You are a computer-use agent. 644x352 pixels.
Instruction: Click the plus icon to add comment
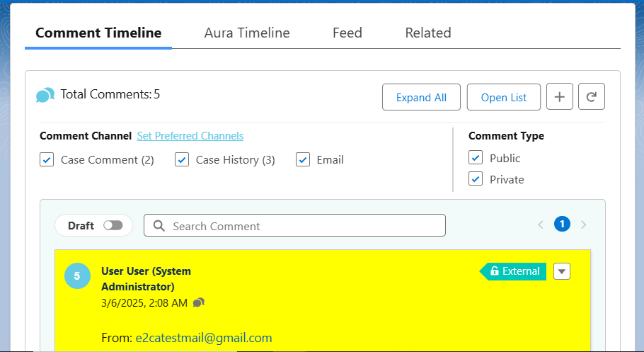pos(559,96)
